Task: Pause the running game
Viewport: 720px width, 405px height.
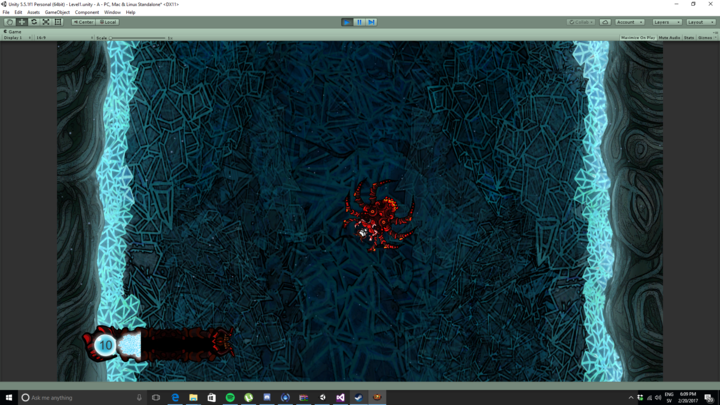Action: (359, 22)
